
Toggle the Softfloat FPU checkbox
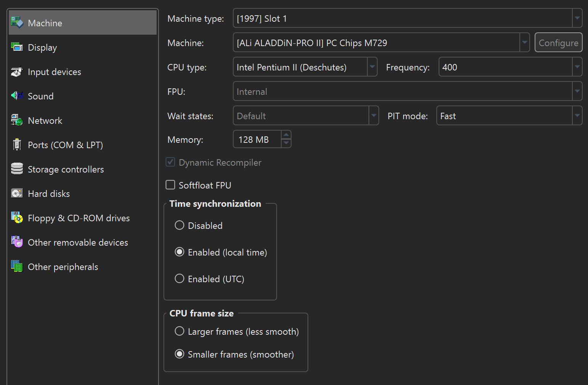(x=170, y=185)
